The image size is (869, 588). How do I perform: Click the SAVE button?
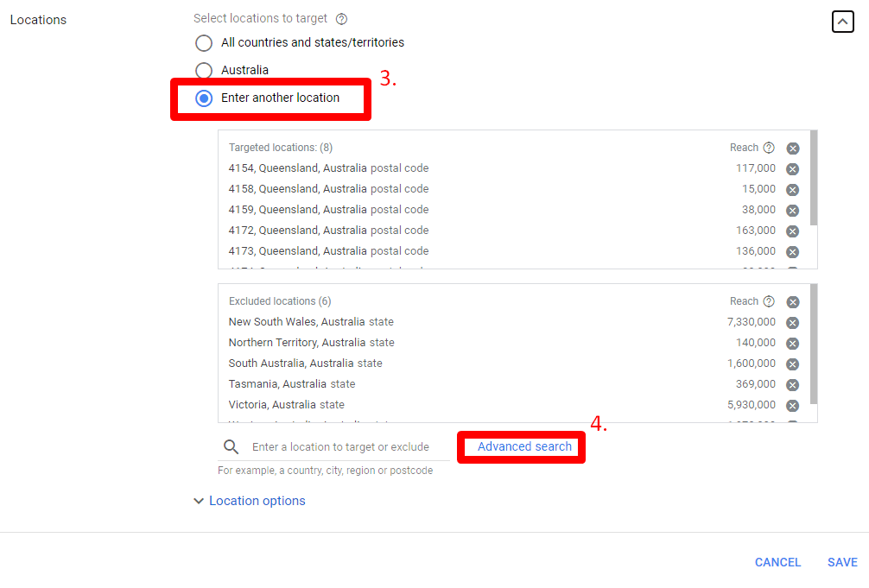point(842,562)
